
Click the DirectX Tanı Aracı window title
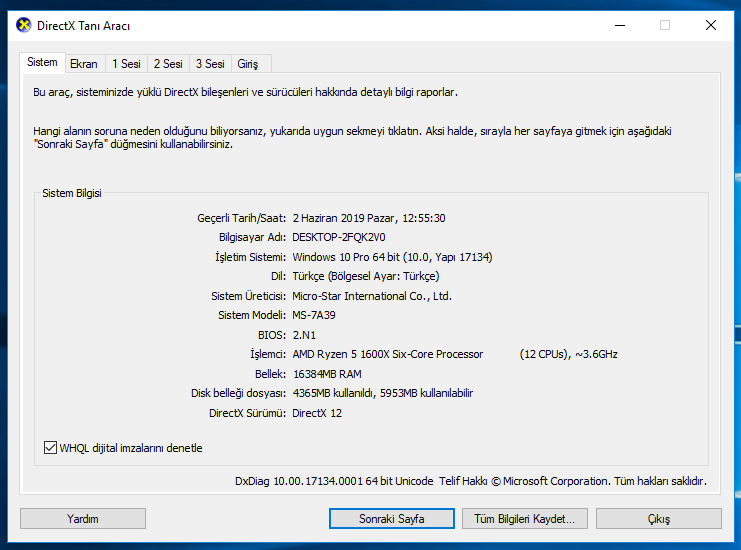point(83,26)
